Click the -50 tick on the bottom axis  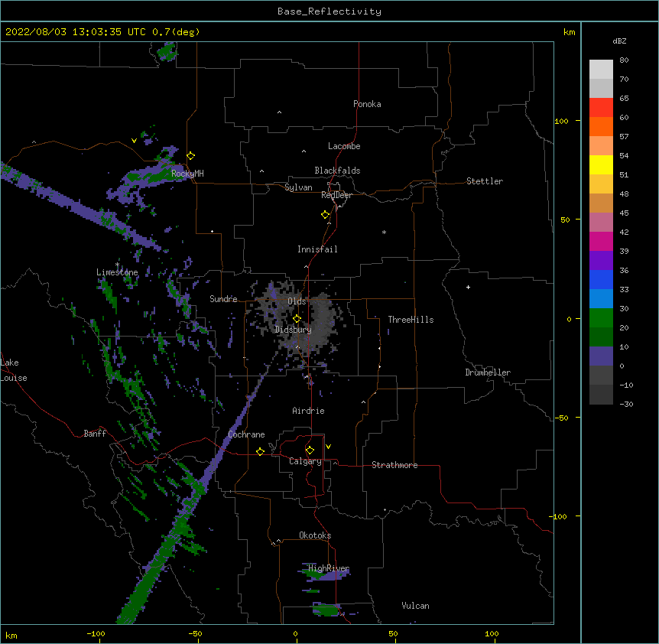click(x=195, y=634)
